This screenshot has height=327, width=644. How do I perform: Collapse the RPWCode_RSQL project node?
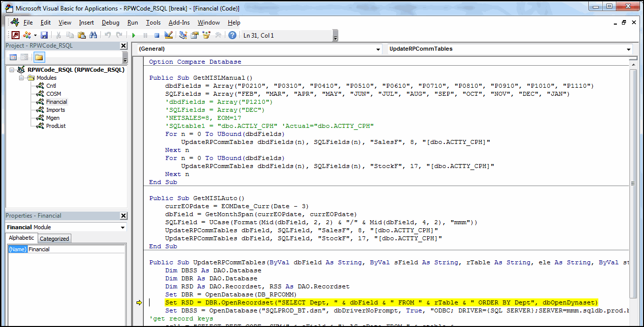[12, 70]
